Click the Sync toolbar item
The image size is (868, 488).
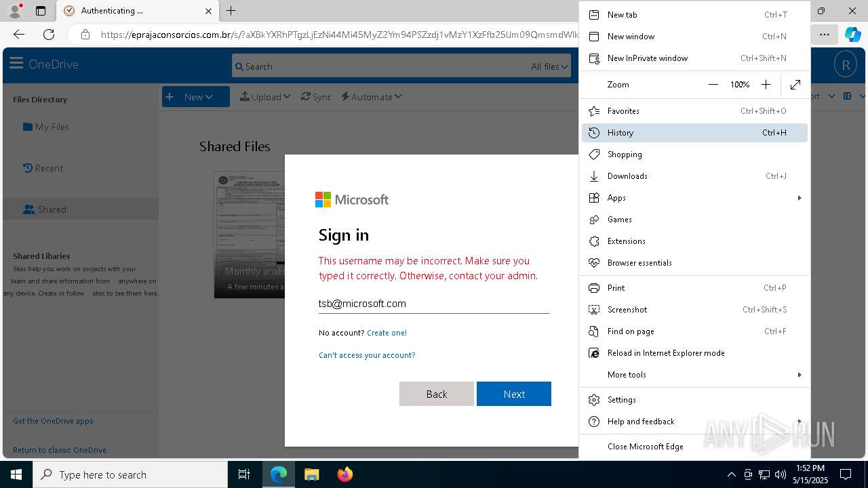[316, 97]
